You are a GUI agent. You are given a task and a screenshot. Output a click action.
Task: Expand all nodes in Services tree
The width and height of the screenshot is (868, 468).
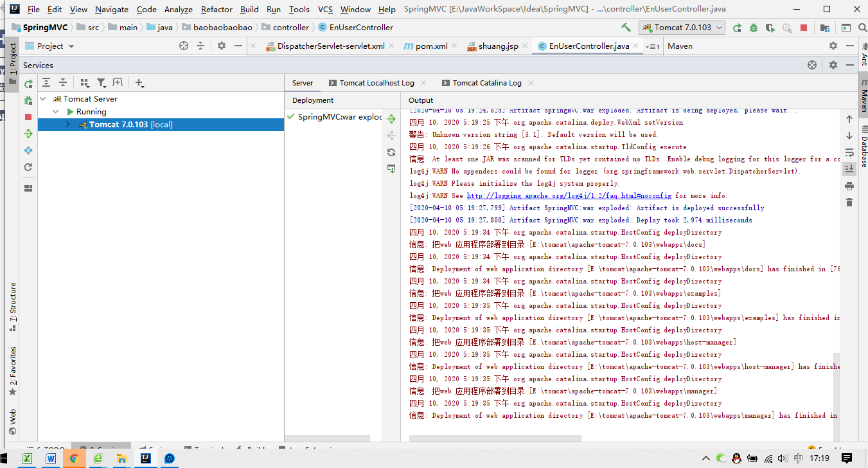[x=46, y=83]
